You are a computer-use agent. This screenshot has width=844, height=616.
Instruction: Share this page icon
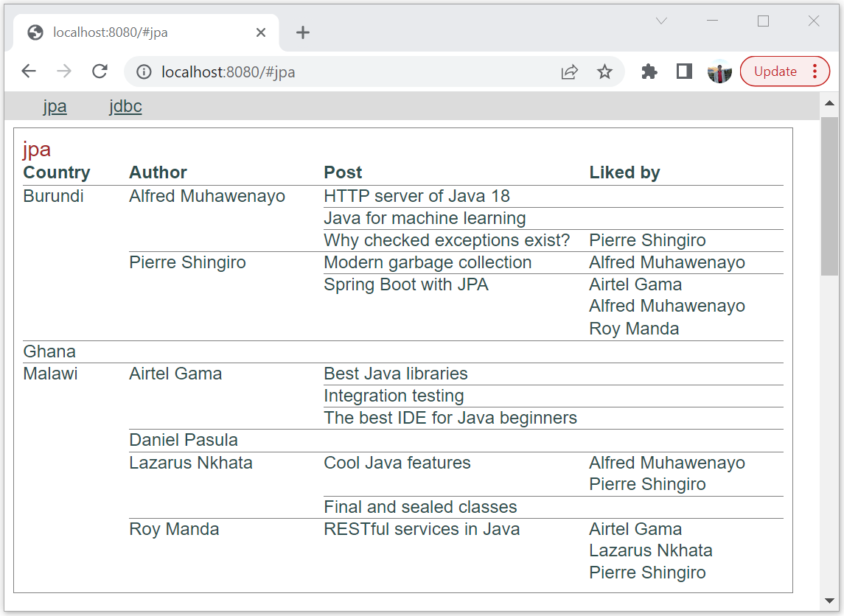pos(570,71)
